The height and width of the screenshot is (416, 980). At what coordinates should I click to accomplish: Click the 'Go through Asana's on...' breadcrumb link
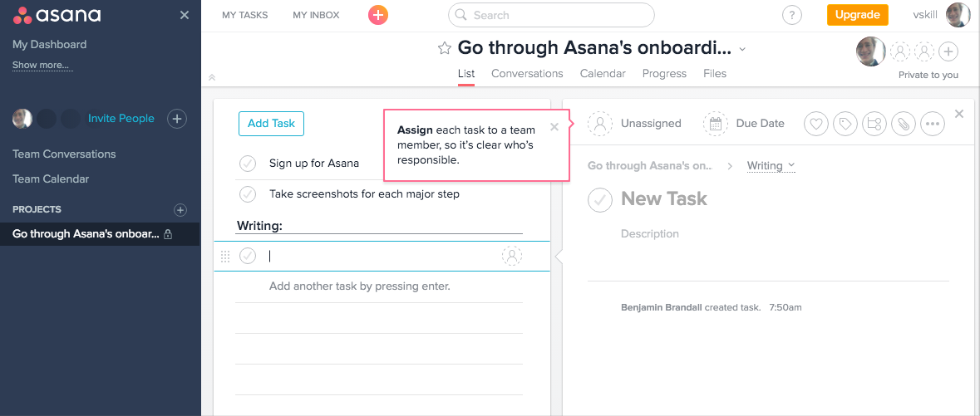point(650,165)
